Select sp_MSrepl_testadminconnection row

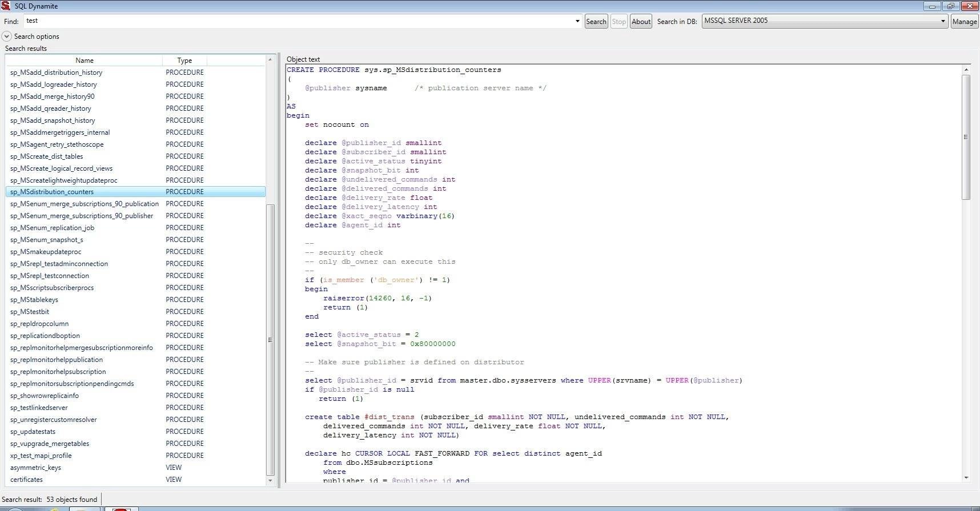click(x=136, y=264)
